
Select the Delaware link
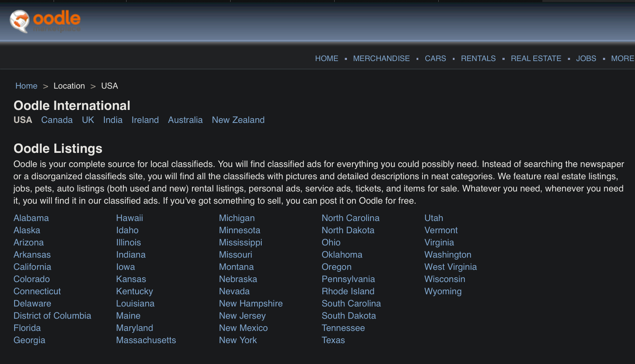[32, 304]
